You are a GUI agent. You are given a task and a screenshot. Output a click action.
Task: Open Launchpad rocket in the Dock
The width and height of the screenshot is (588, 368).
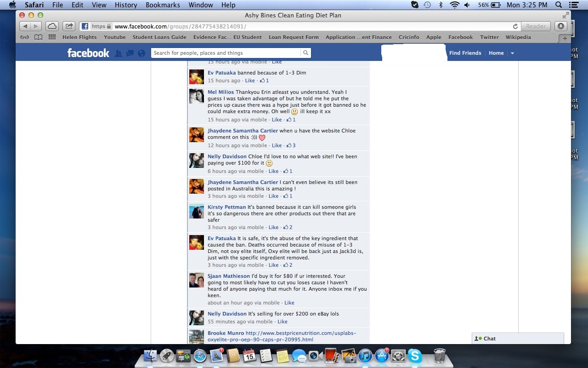coord(167,355)
